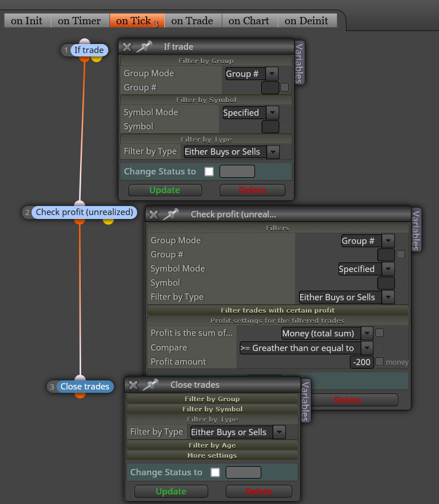439x504 pixels.
Task: Open Variables tab on Check profit panel
Action: click(x=416, y=230)
